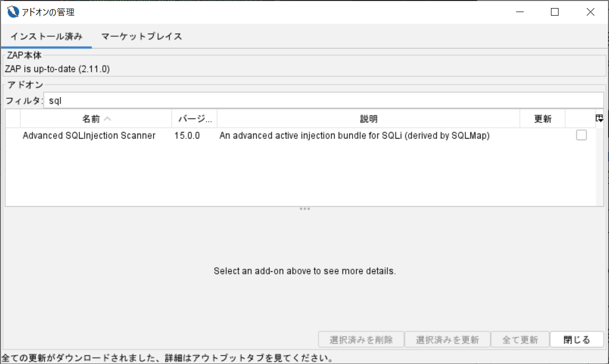Switch to the マーケットプレイス tab
This screenshot has width=609, height=364.
(x=142, y=36)
